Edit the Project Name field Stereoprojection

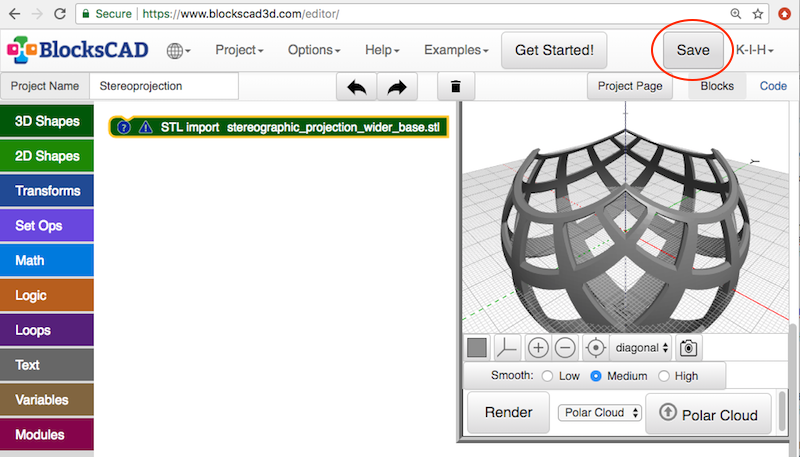[x=164, y=86]
